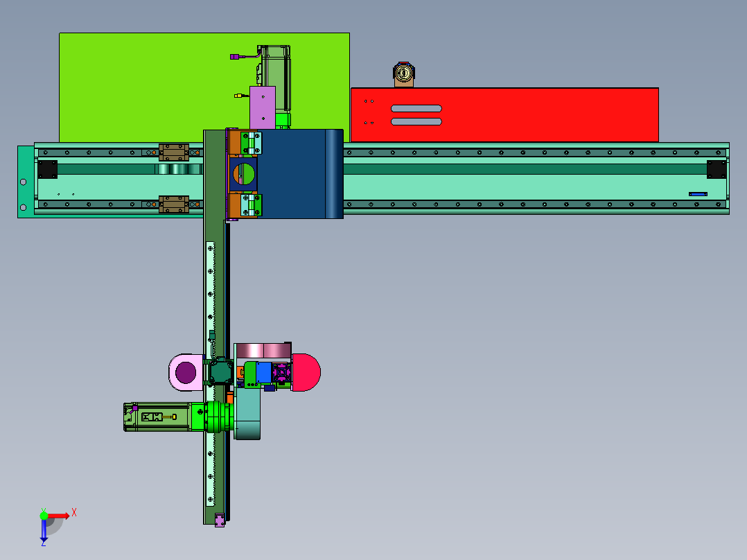Image resolution: width=747 pixels, height=560 pixels.
Task: Pick the lower slot in the red plate
Action: [416, 121]
